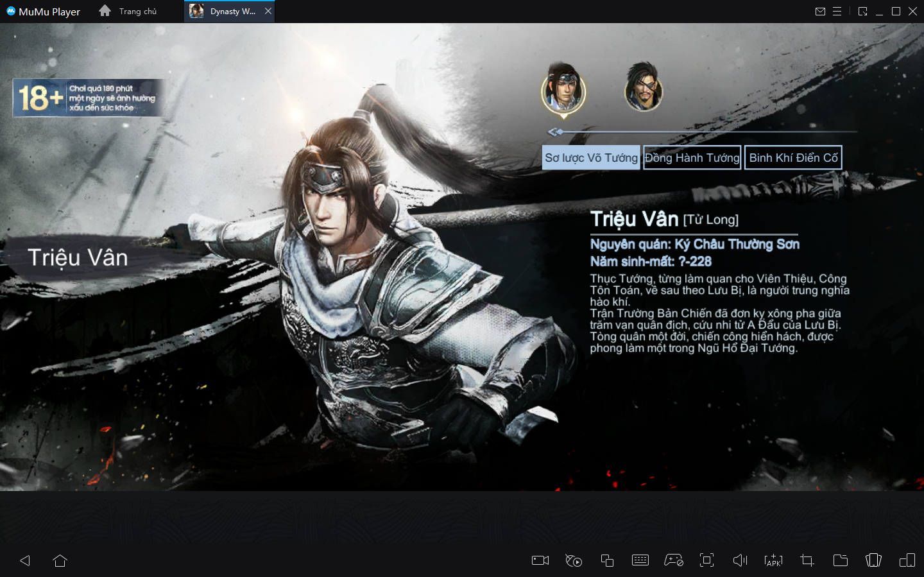The height and width of the screenshot is (577, 924).
Task: Toggle fullscreen mode icon in bottom toolbar
Action: pos(706,560)
